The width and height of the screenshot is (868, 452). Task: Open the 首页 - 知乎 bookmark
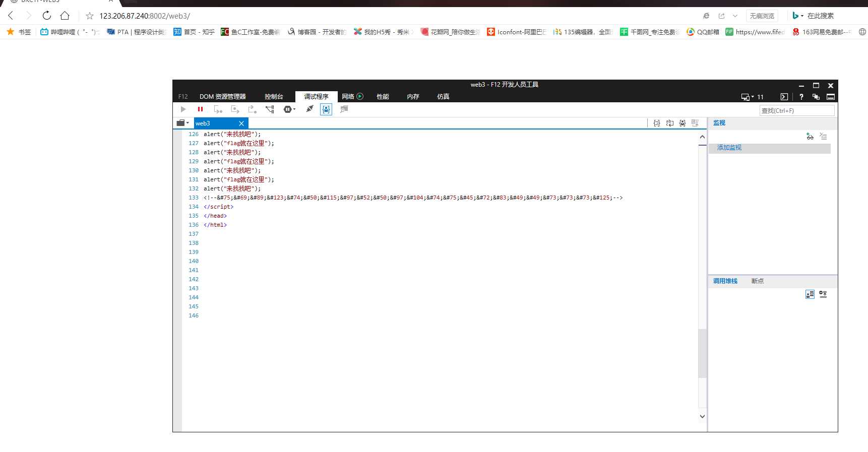[194, 32]
